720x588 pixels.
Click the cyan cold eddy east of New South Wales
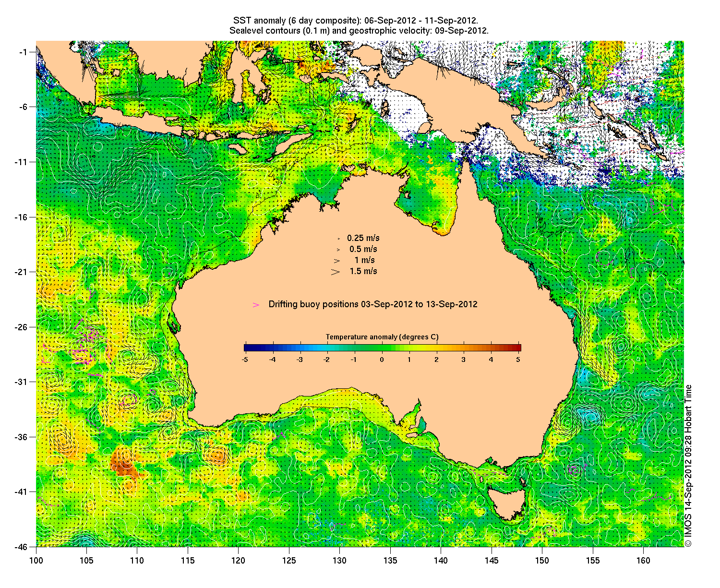point(589,415)
